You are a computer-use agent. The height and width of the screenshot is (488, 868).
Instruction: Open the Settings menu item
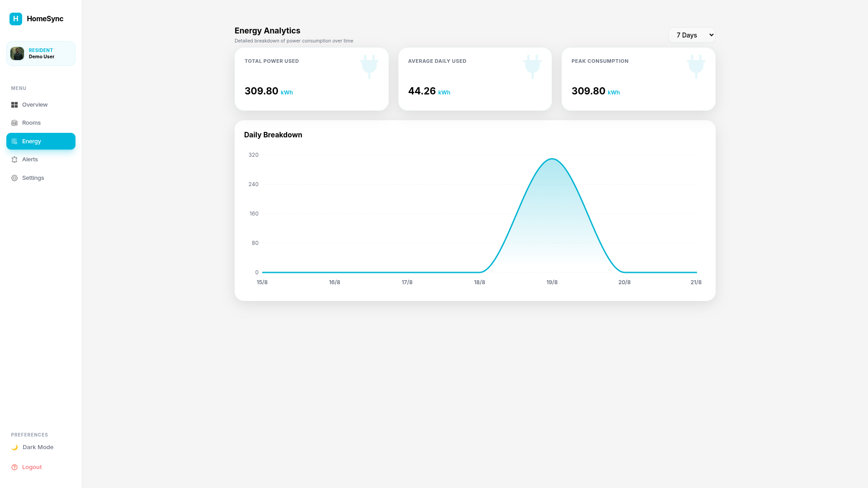pos(41,178)
